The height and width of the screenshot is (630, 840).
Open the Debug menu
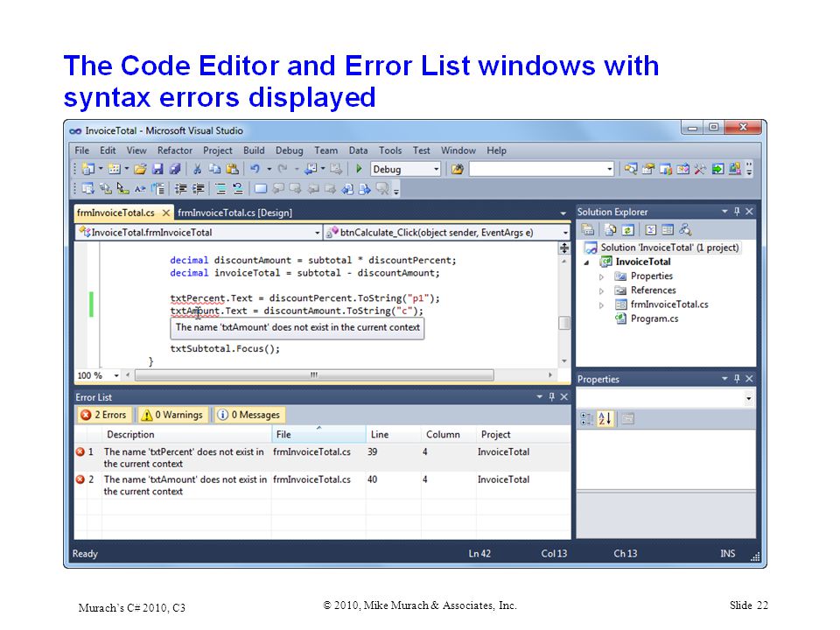click(x=290, y=150)
